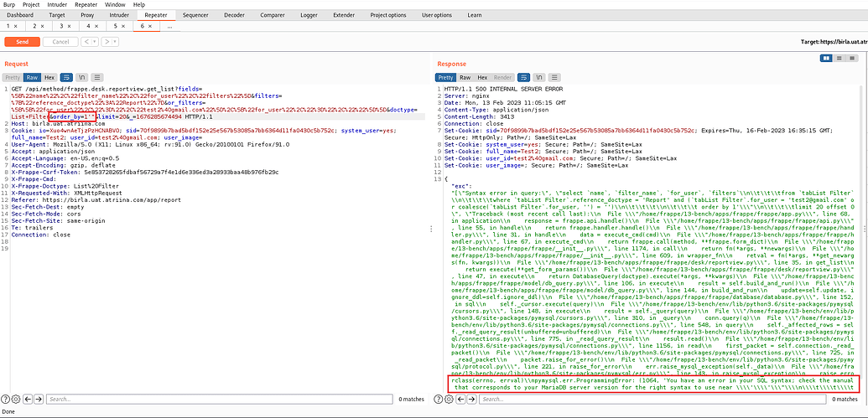Click the Target URL label
The width and height of the screenshot is (868, 418).
tap(834, 42)
